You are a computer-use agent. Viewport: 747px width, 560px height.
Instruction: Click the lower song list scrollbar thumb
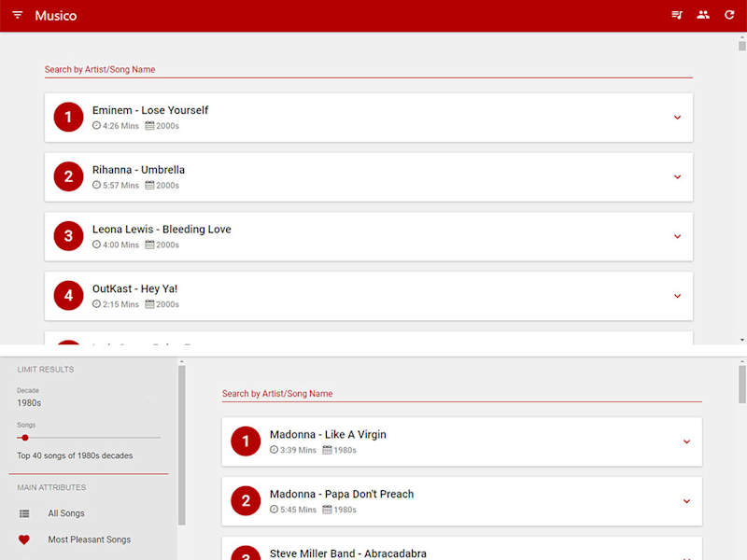[x=741, y=385]
